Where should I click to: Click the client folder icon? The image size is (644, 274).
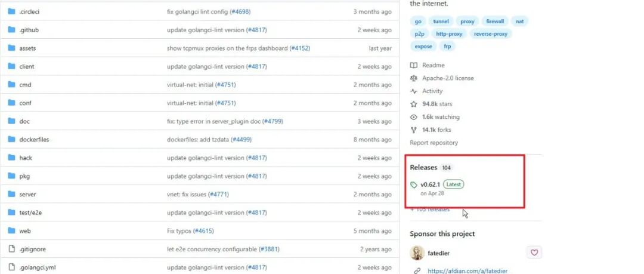pyautogui.click(x=11, y=66)
